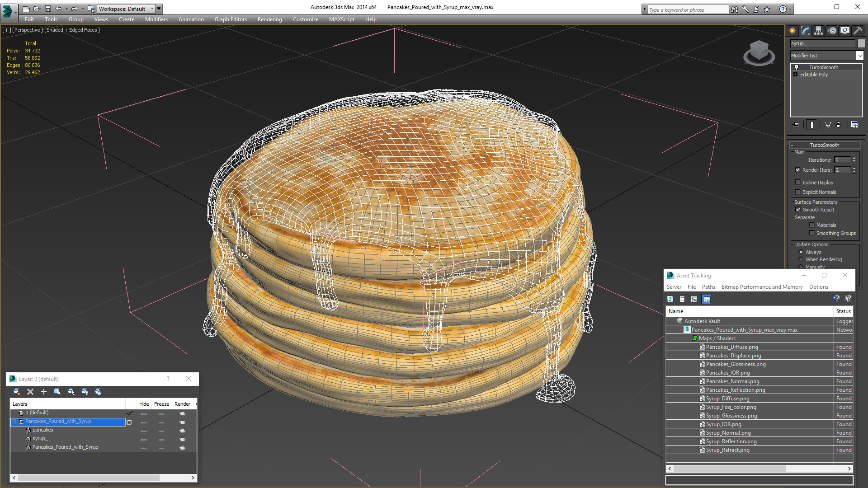
Task: Click Hide/Unhide All Layers icon in Layer dialog
Action: point(85,392)
